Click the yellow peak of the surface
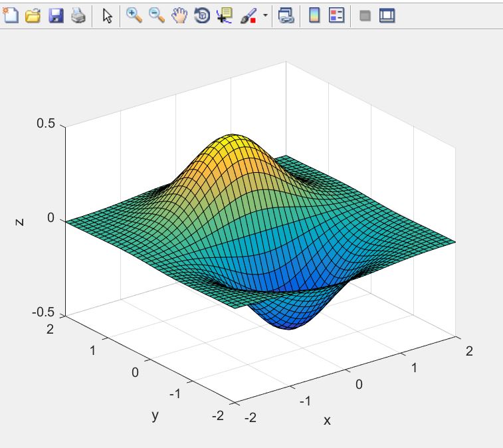 [x=232, y=142]
